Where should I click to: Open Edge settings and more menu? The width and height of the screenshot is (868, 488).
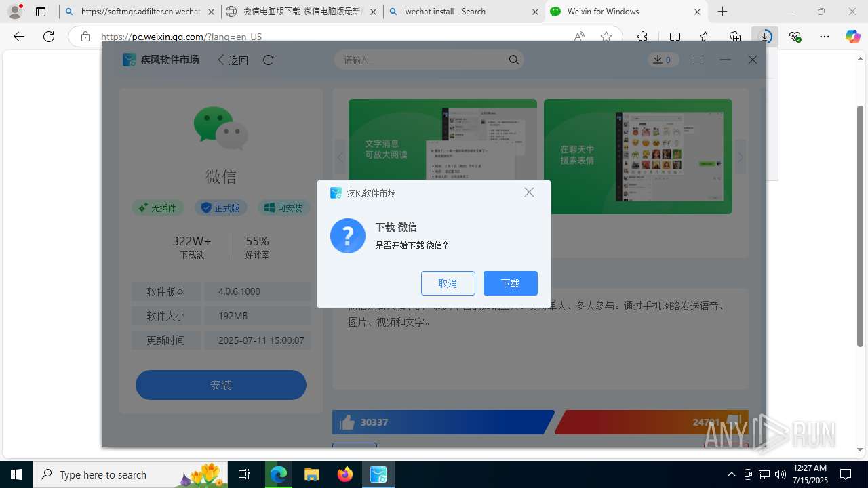point(825,37)
